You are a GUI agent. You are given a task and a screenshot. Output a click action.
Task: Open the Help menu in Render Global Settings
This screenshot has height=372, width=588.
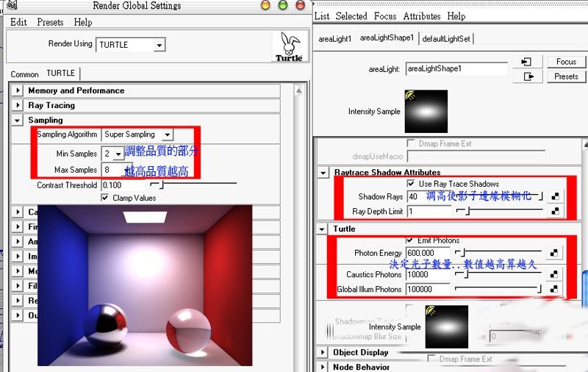pyautogui.click(x=83, y=22)
